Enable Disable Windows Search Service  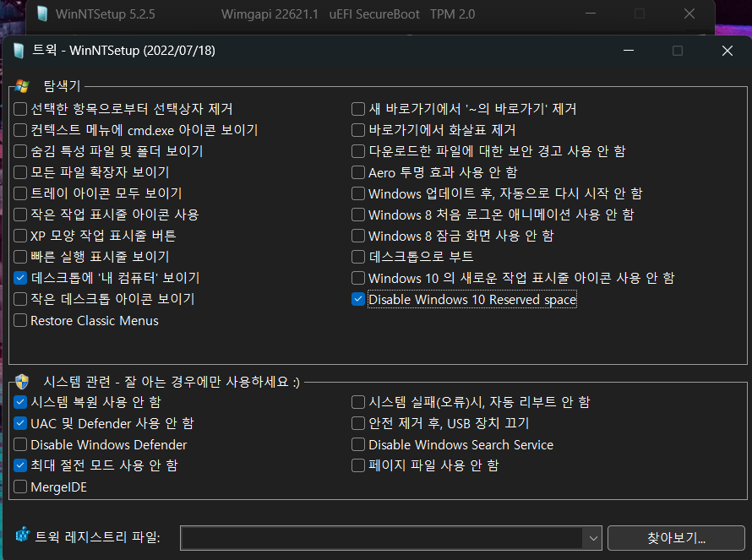click(x=358, y=444)
